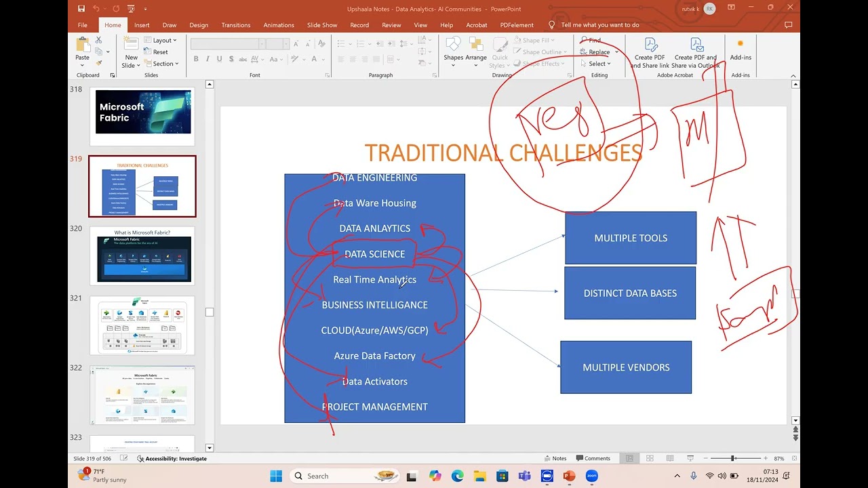Click the Save icon in quick access toolbar

(81, 9)
